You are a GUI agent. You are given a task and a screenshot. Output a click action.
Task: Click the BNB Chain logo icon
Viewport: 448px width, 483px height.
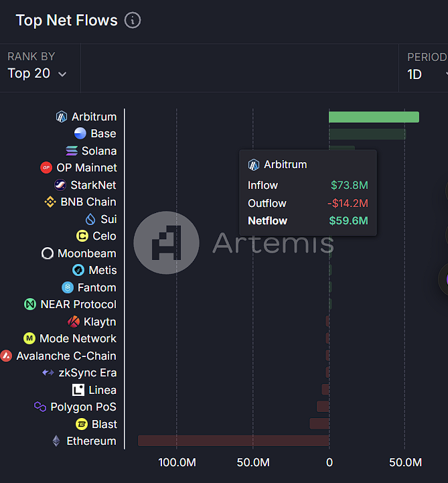point(50,202)
